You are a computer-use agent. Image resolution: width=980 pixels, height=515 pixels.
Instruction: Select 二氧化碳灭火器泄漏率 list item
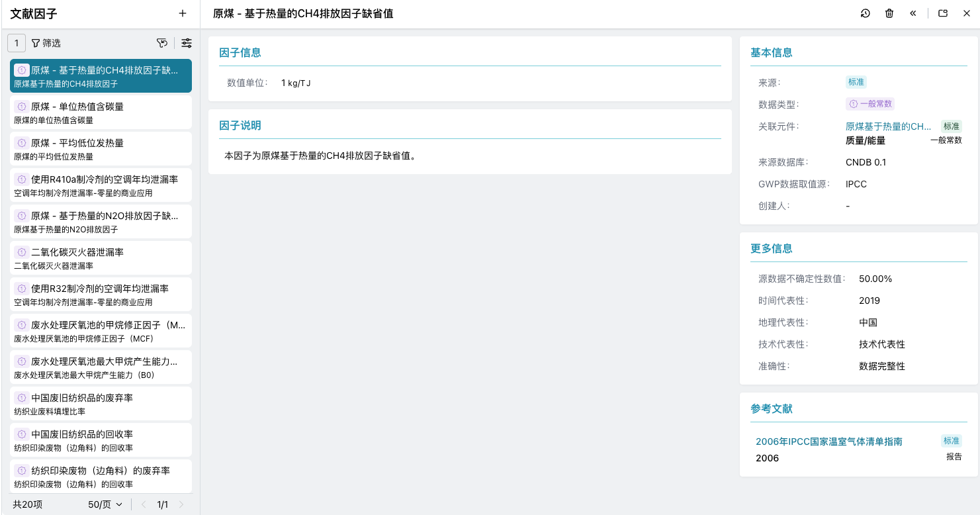click(x=101, y=258)
